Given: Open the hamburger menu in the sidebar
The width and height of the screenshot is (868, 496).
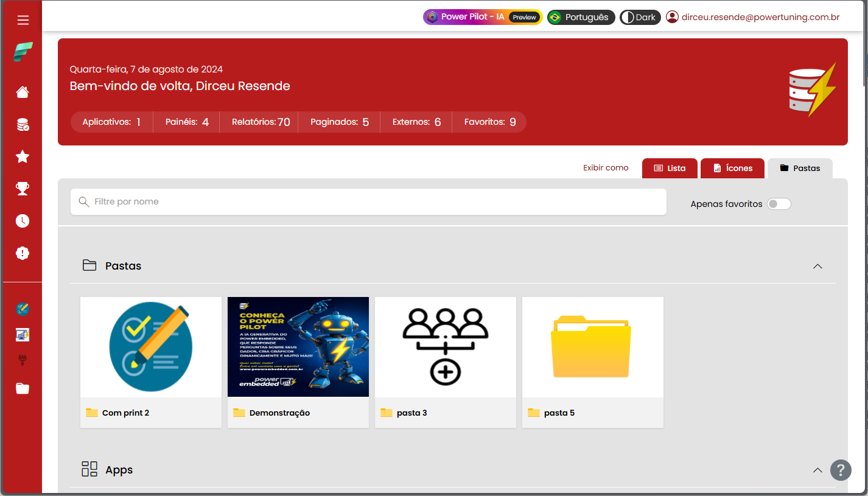Looking at the screenshot, I should [x=23, y=20].
